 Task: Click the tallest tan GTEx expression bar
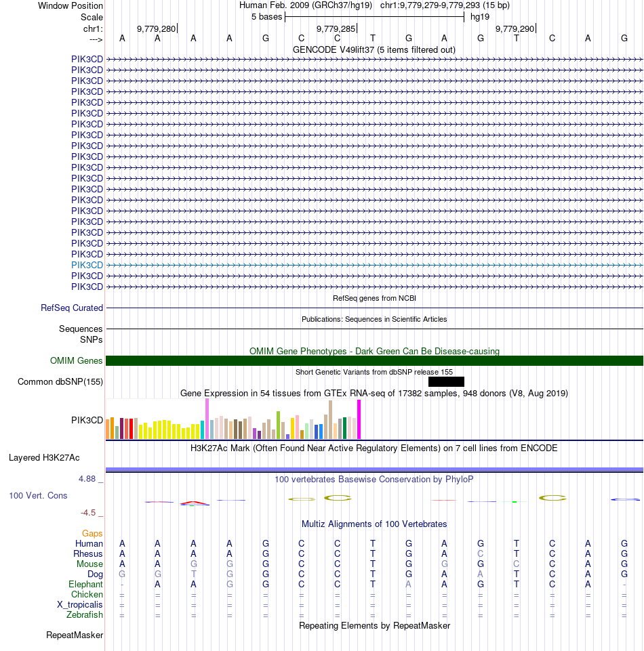coord(330,420)
